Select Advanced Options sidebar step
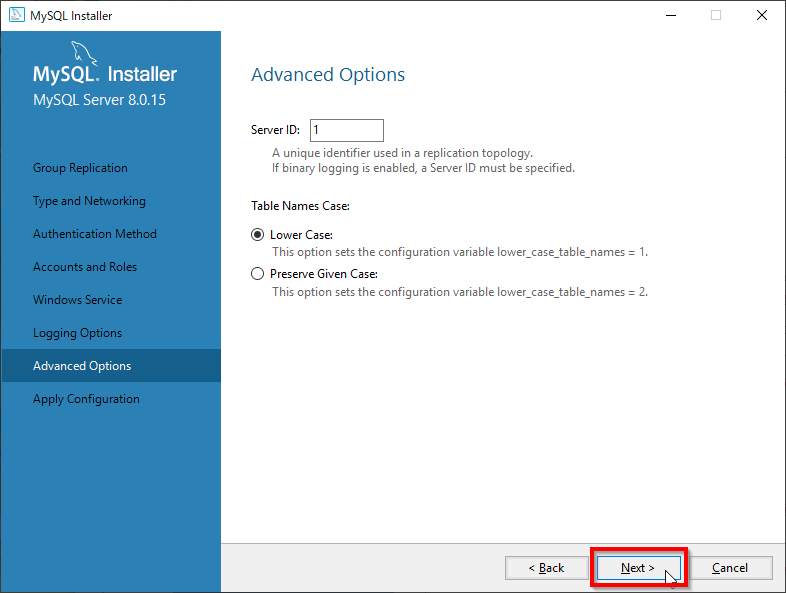The height and width of the screenshot is (593, 786). [111, 365]
